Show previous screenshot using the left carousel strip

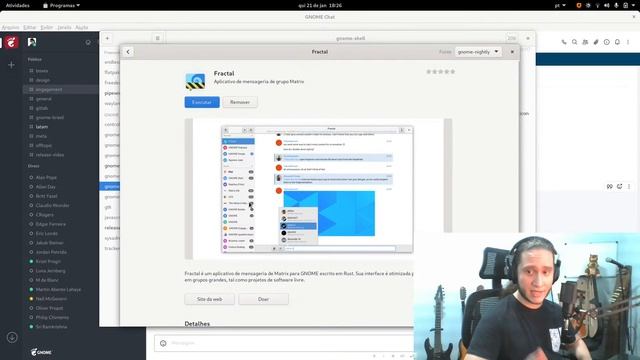[x=189, y=189]
